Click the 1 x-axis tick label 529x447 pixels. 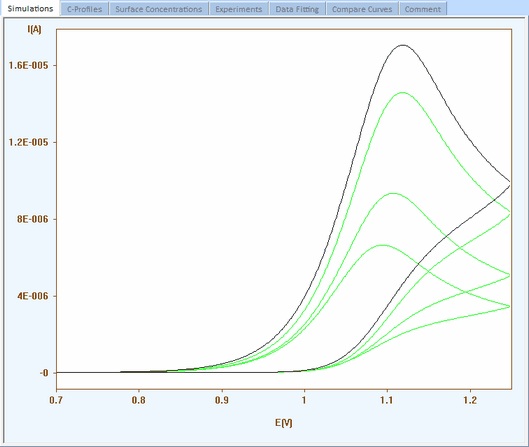point(304,400)
